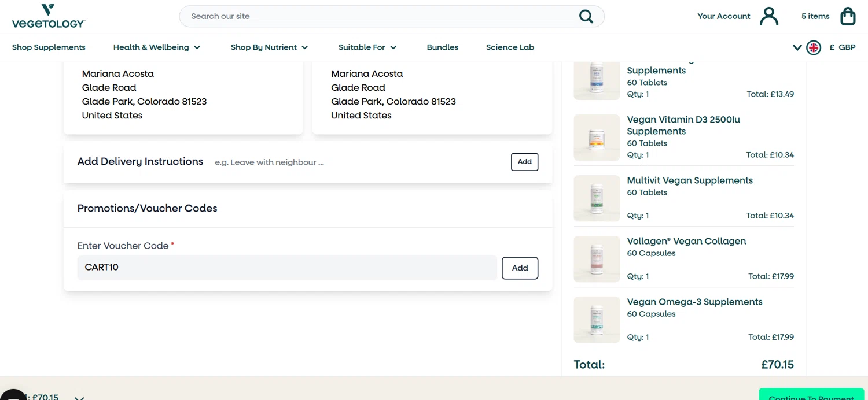Open the Science Lab page
This screenshot has height=400, width=868.
pyautogui.click(x=510, y=47)
